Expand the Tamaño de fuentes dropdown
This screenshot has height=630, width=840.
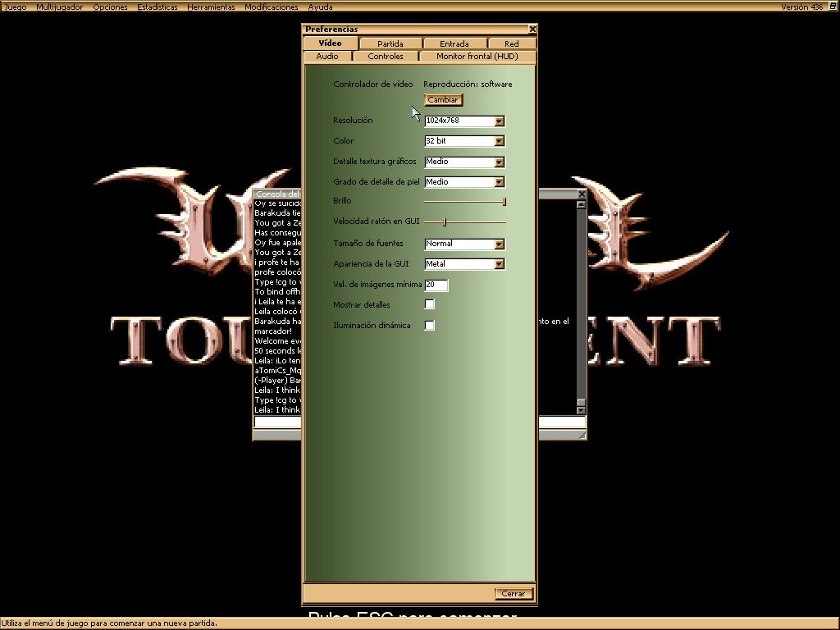pos(500,244)
